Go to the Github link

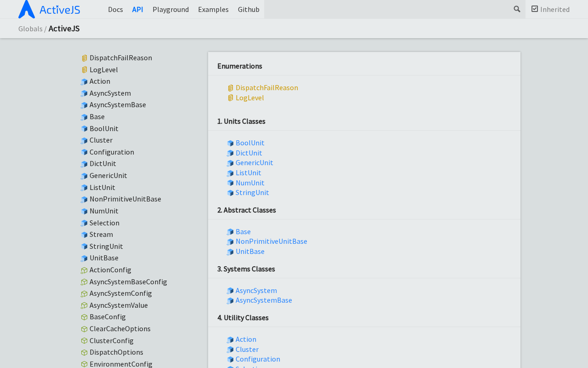[249, 9]
